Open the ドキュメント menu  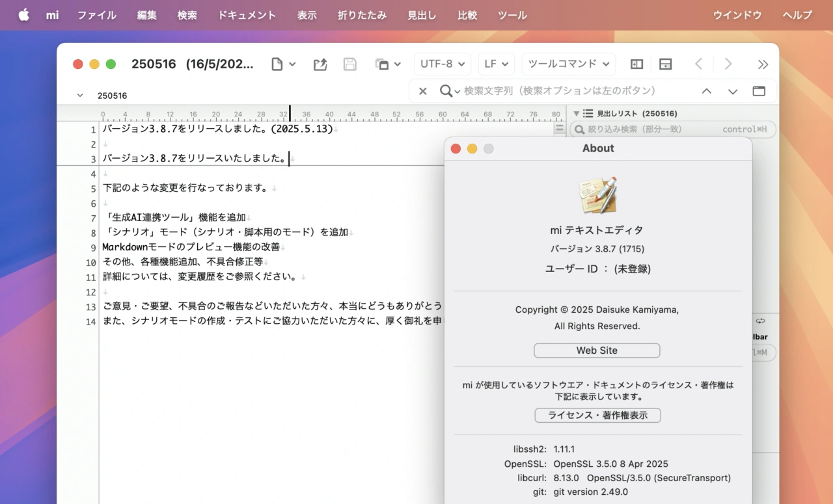pyautogui.click(x=247, y=15)
